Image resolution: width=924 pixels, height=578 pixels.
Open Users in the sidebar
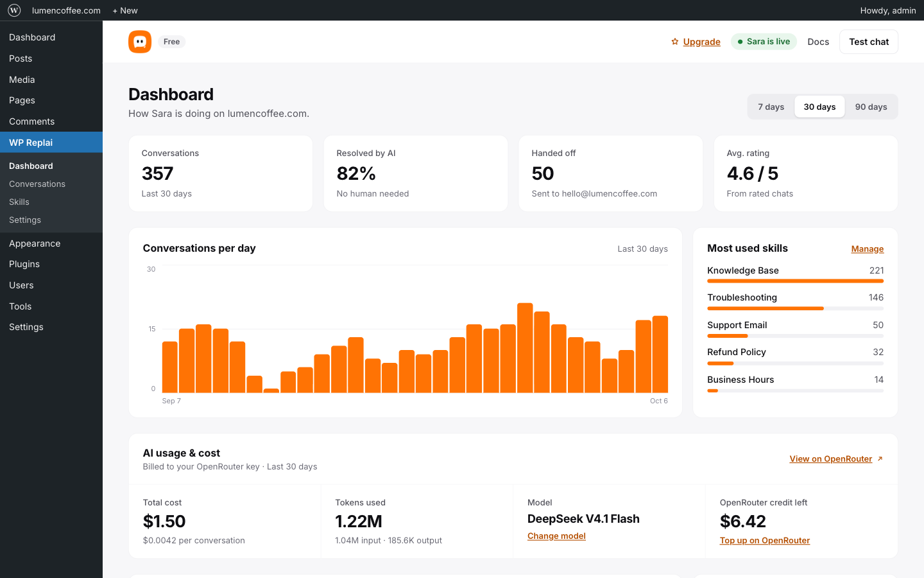pos(51,285)
